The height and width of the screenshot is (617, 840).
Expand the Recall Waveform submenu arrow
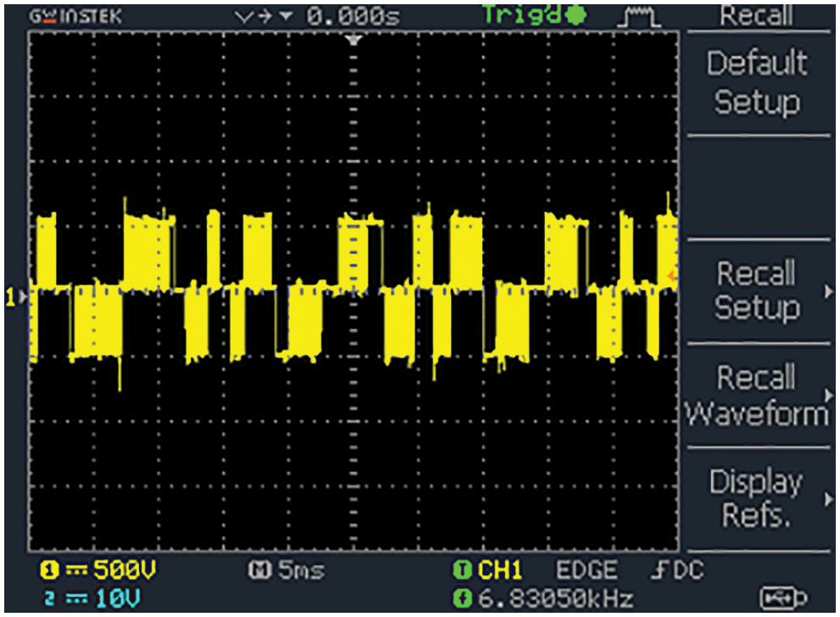tap(828, 395)
